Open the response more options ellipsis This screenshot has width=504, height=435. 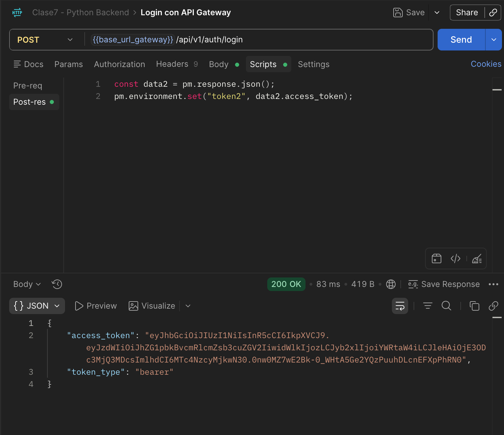pos(493,284)
